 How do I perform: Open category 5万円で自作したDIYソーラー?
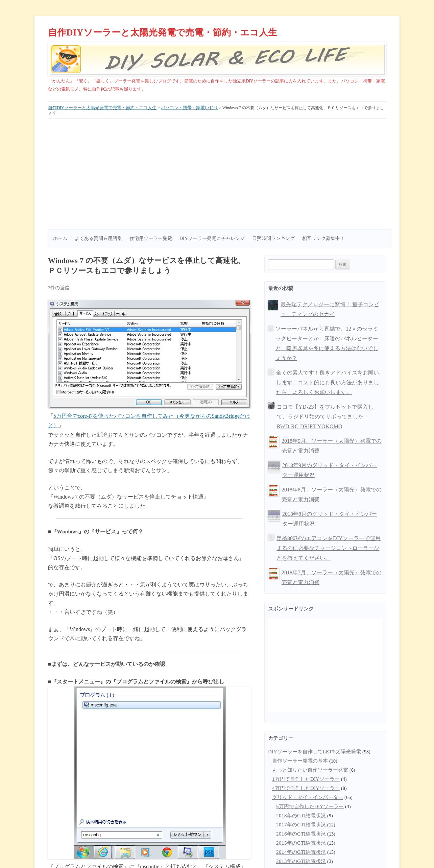point(310,806)
